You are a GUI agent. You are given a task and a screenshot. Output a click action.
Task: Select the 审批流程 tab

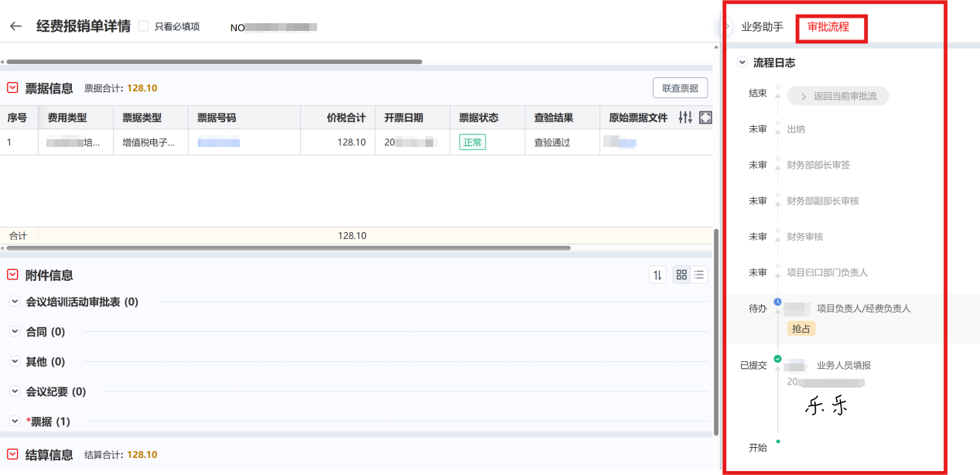point(828,27)
